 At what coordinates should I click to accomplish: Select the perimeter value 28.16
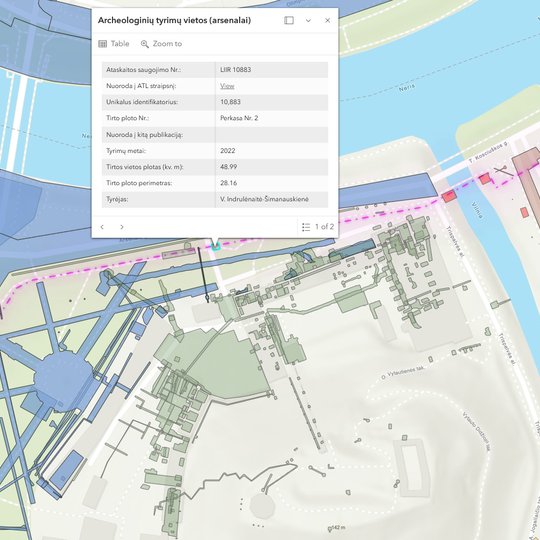[x=228, y=183]
